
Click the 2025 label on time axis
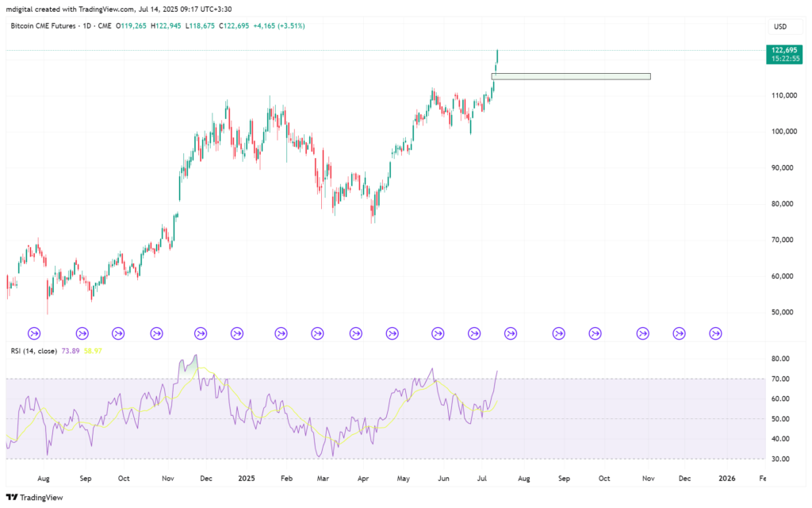click(246, 479)
